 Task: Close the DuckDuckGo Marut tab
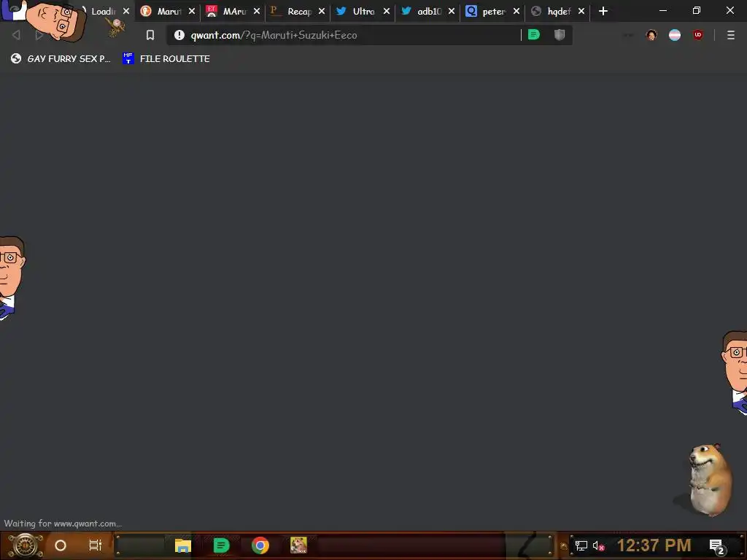[x=192, y=11]
